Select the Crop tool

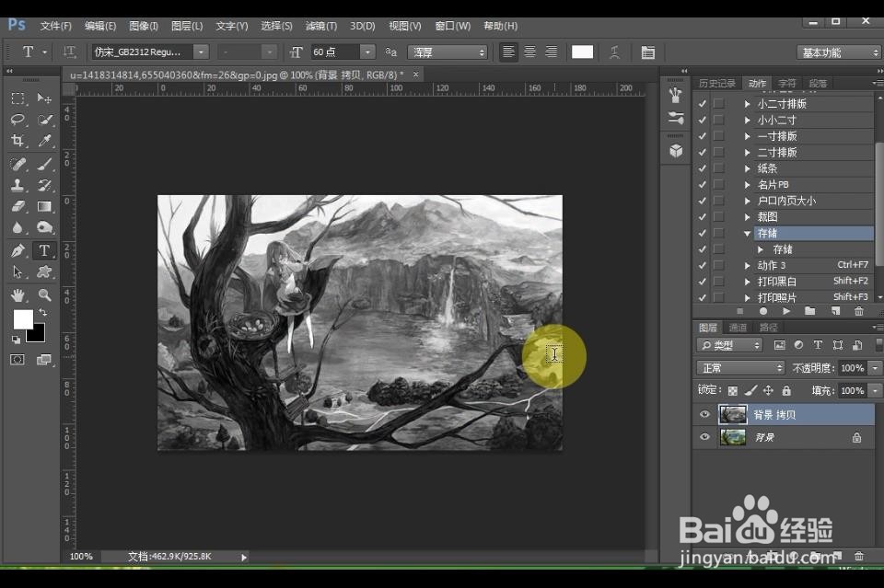(x=17, y=140)
